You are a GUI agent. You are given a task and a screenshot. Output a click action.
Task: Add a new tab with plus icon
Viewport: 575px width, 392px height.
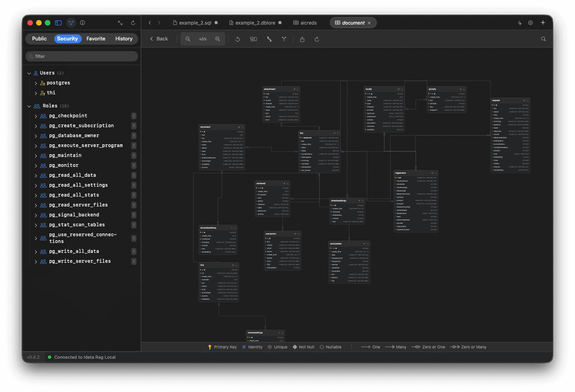[x=543, y=23]
